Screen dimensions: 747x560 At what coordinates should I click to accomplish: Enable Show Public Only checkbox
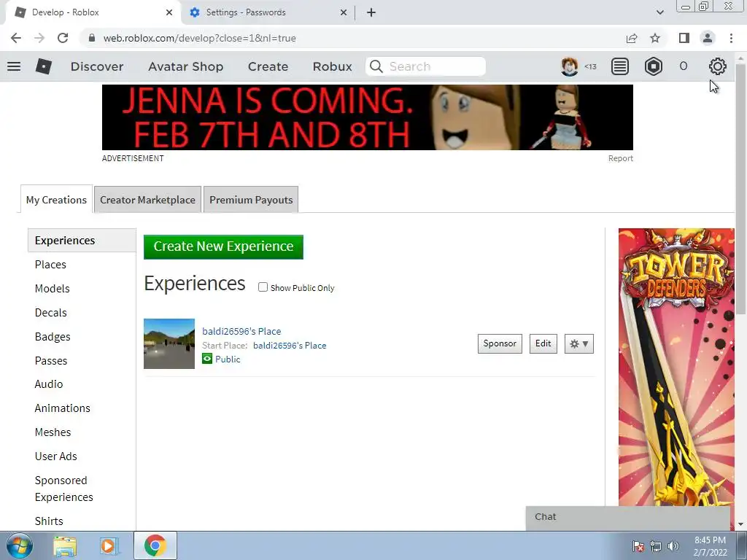tap(263, 287)
